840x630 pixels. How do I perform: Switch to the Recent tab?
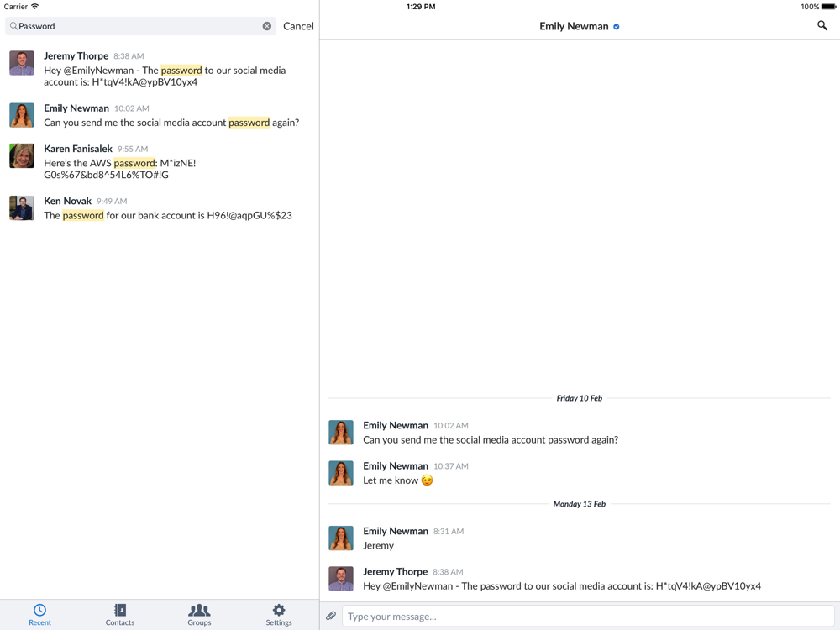(39, 615)
